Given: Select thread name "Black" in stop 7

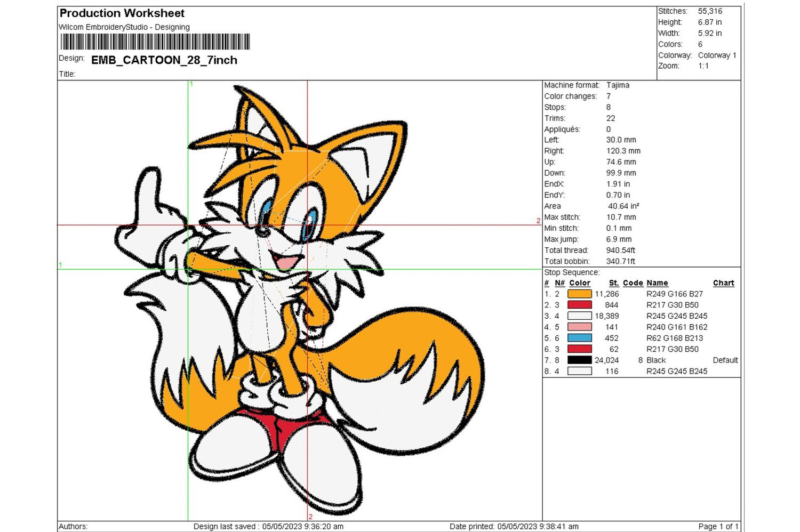Looking at the screenshot, I should 656,360.
